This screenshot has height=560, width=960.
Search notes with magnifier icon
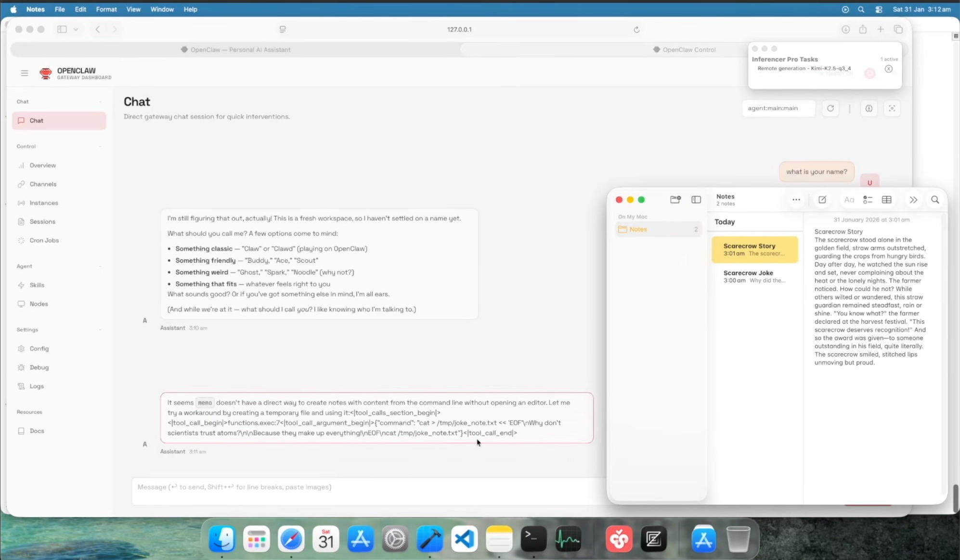[935, 200]
